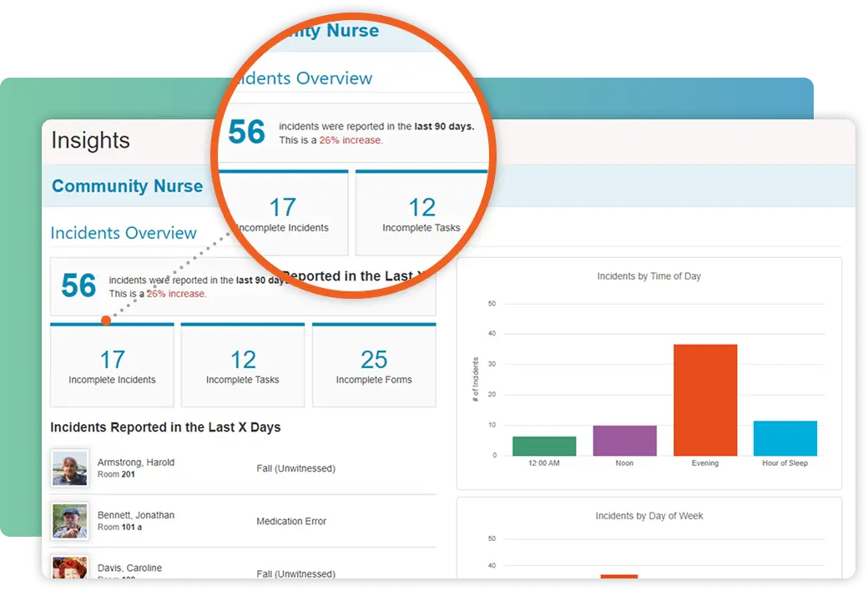868x591 pixels.
Task: Click the Incidents by Day of Week title
Action: (x=648, y=516)
